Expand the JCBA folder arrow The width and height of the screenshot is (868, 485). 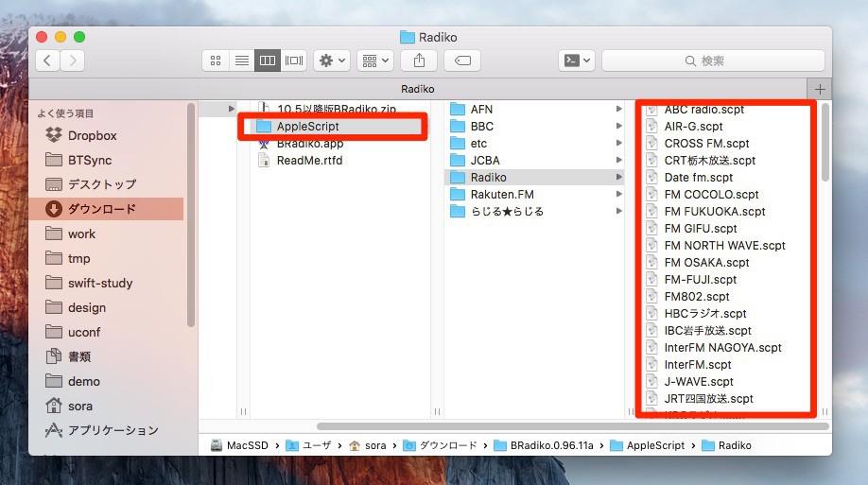pyautogui.click(x=619, y=161)
